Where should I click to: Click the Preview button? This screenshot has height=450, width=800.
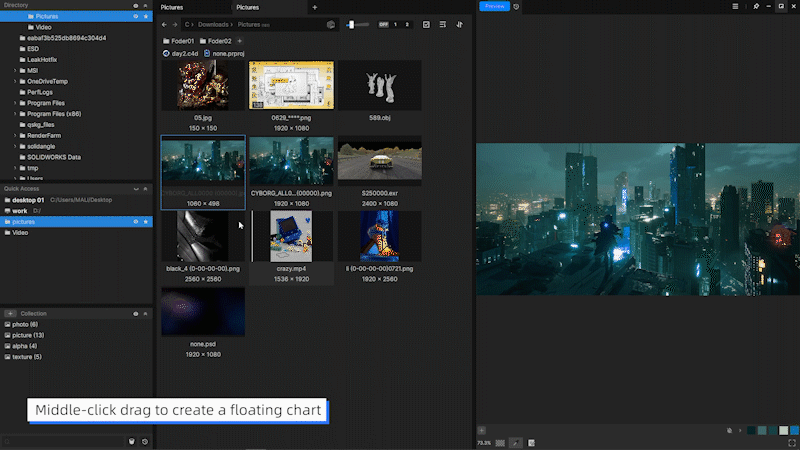[494, 6]
